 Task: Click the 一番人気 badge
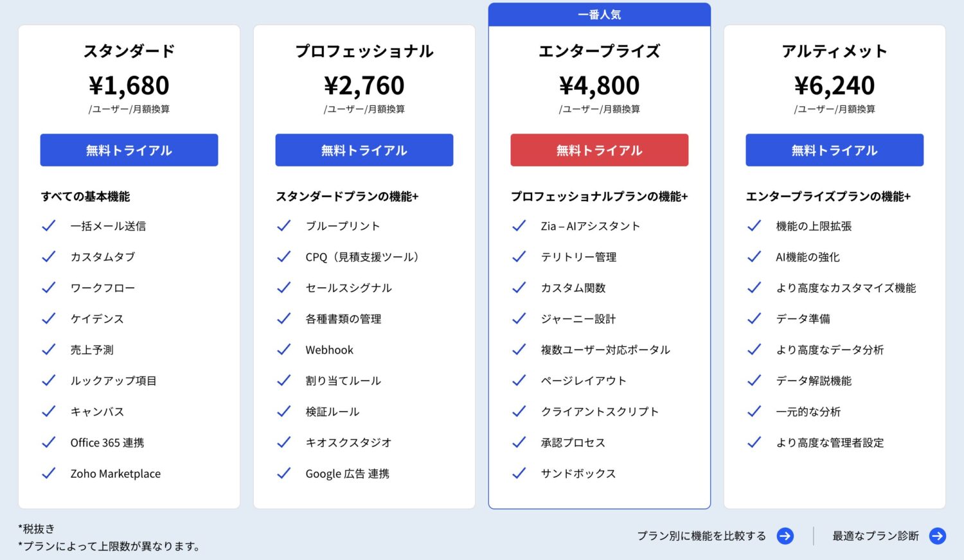coord(599,14)
